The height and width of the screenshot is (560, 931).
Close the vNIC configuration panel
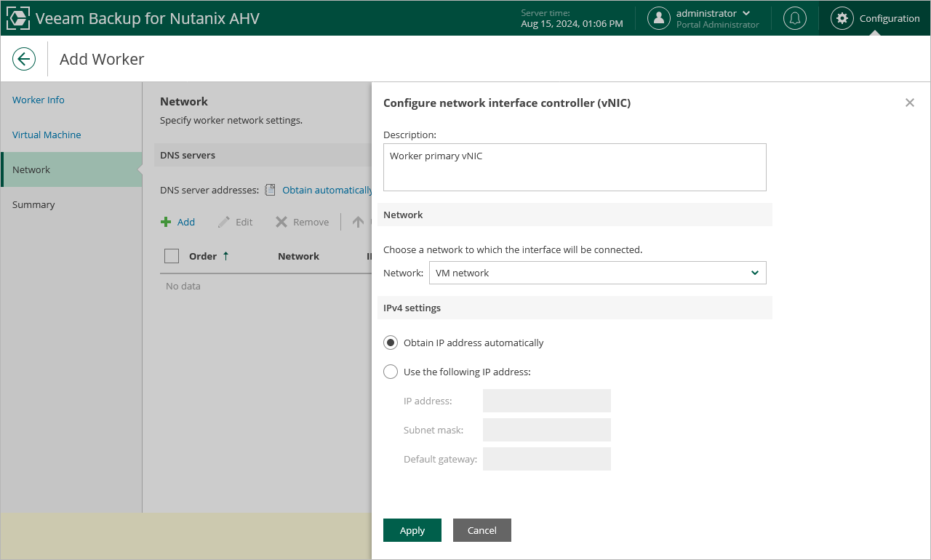909,103
